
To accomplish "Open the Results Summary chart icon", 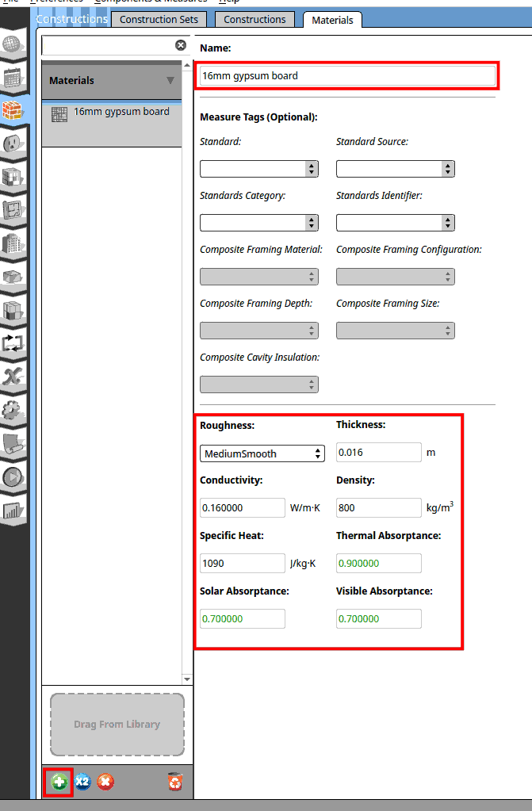I will pyautogui.click(x=14, y=511).
